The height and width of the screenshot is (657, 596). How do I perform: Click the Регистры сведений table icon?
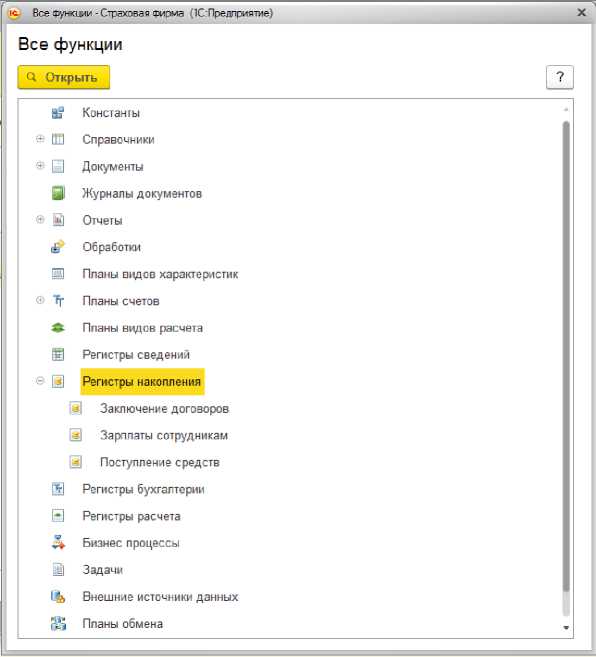click(x=58, y=354)
